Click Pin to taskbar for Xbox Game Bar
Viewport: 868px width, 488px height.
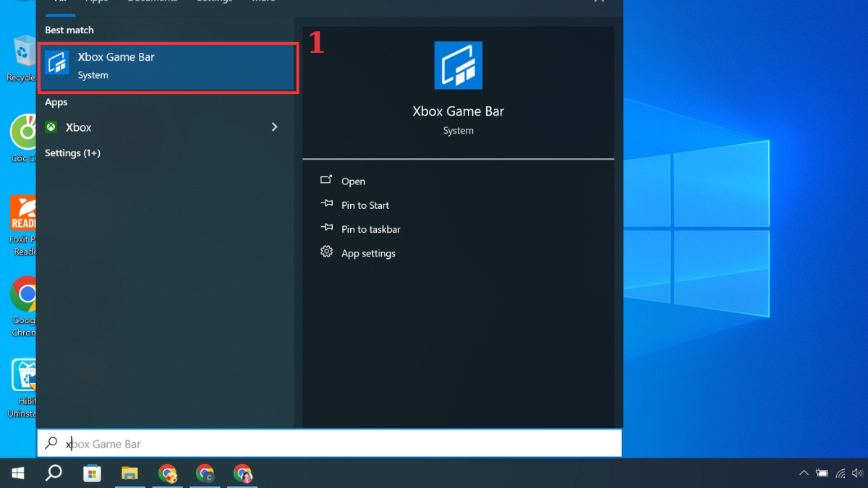(370, 228)
